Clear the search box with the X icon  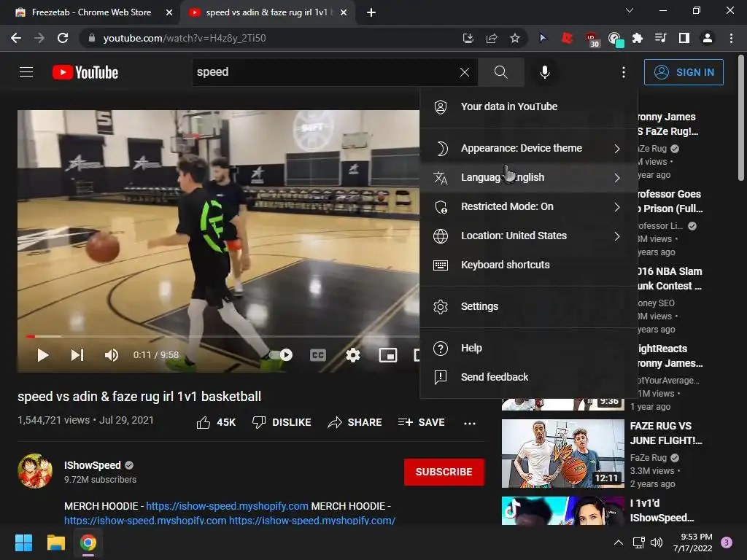click(465, 72)
